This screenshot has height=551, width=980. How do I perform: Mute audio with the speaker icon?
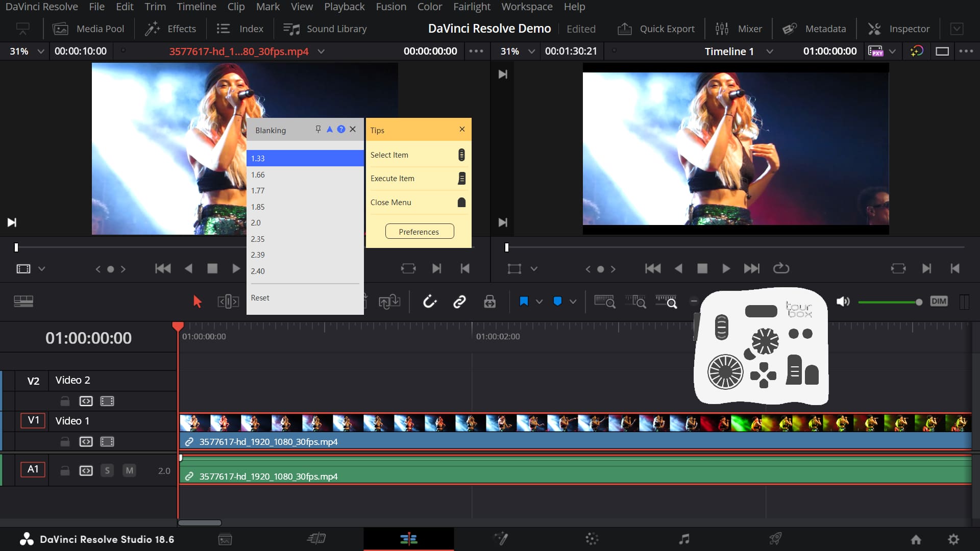click(843, 302)
